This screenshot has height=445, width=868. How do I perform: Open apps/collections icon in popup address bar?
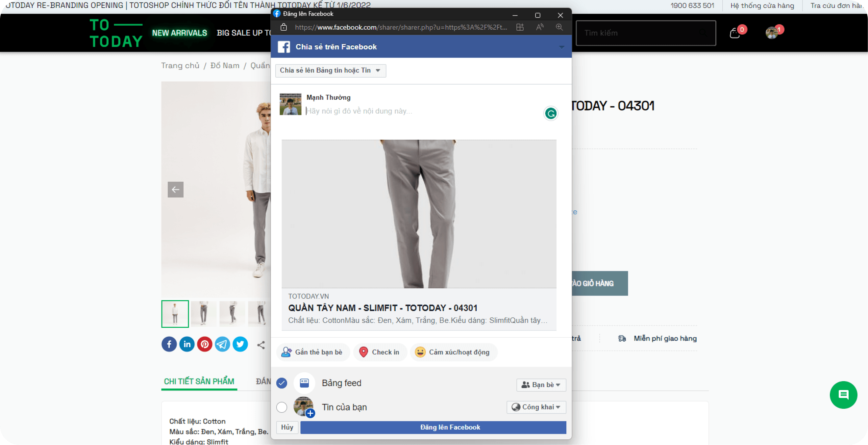[x=520, y=27]
